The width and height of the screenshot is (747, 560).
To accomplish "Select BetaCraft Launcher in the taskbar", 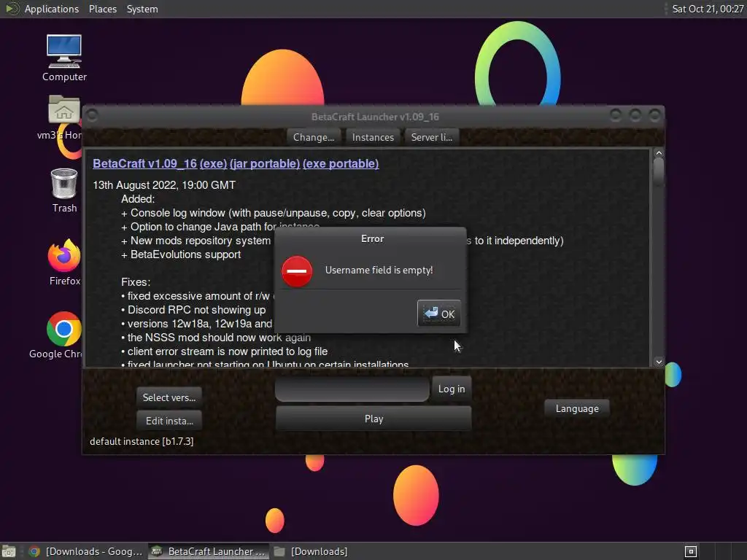I will [x=209, y=551].
